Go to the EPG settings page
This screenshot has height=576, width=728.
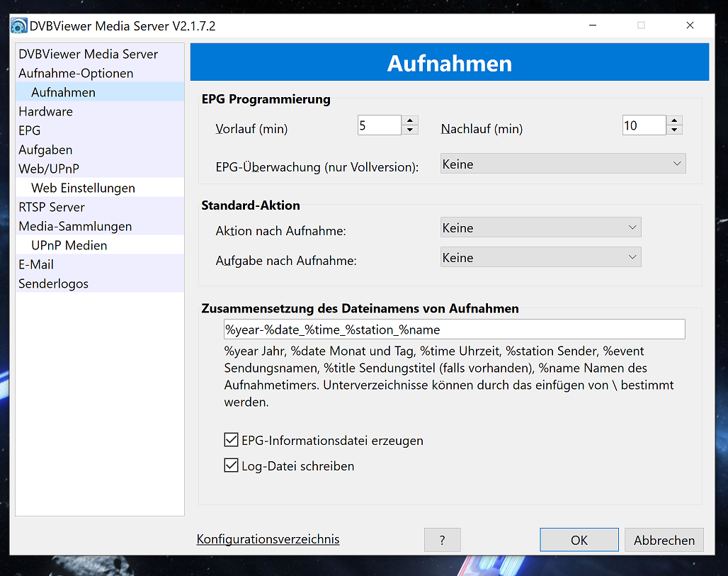[100, 130]
